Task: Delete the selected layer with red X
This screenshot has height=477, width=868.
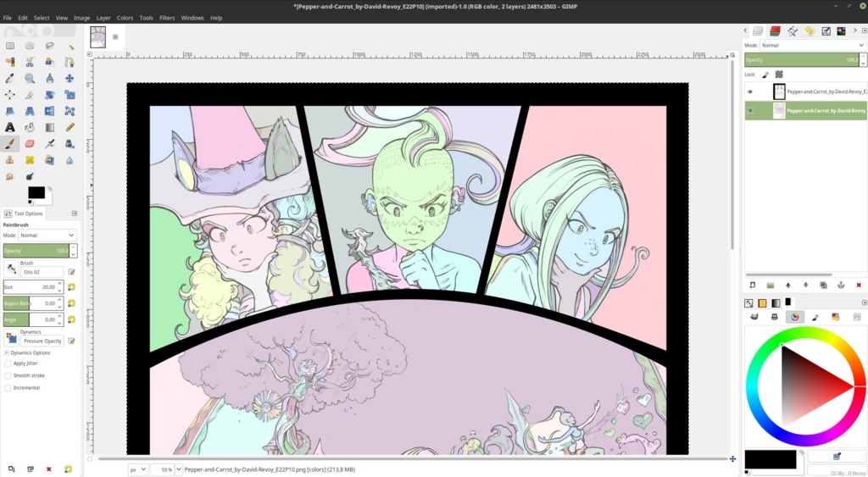Action: [859, 285]
